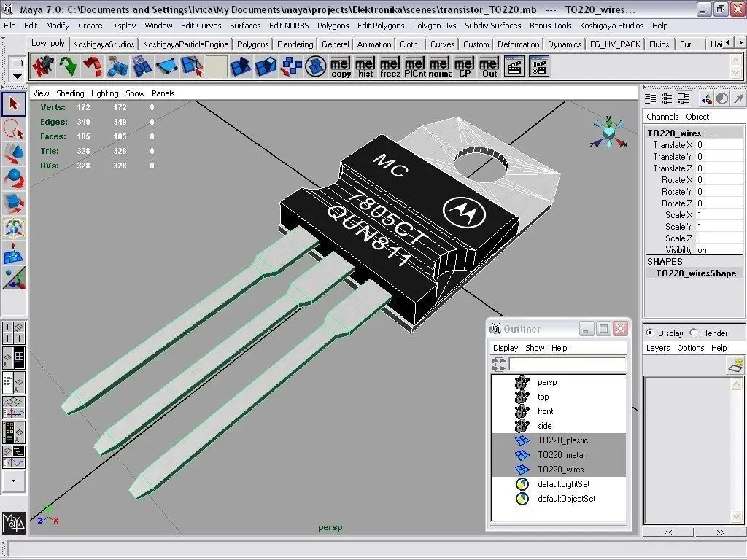Select the Display radio button
Viewport: 747px width, 560px height.
tap(649, 332)
